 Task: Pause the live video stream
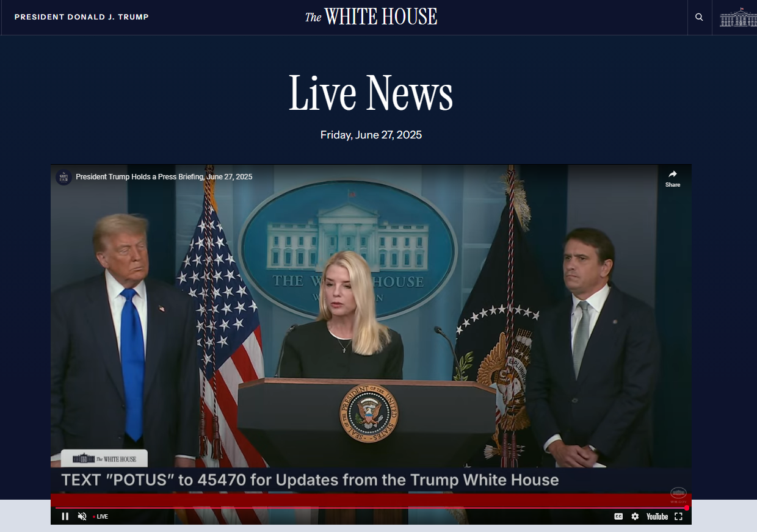[65, 517]
